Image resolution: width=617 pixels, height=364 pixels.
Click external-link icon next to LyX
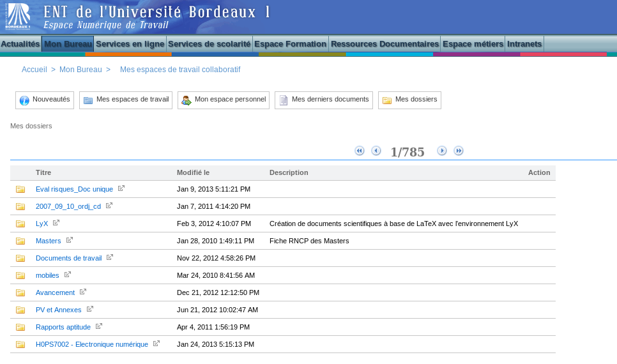[56, 223]
